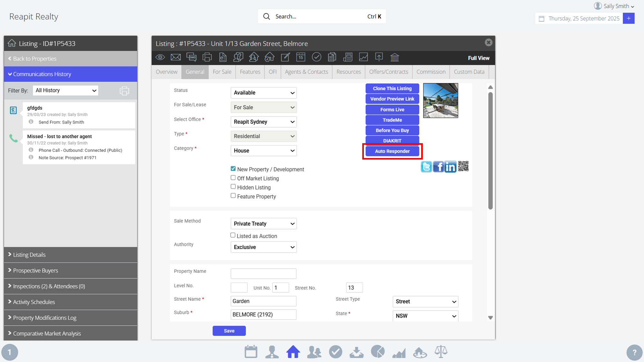Enable Off Market Listing checkbox
The height and width of the screenshot is (362, 644).
(233, 178)
